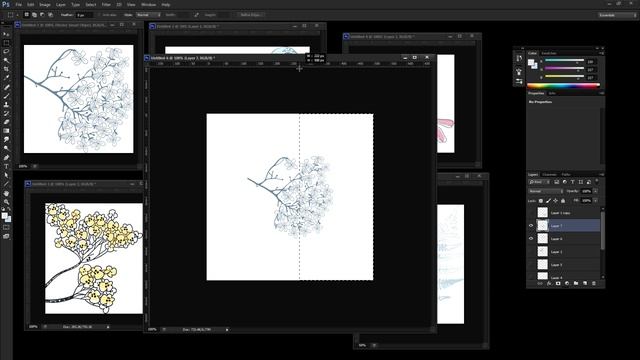This screenshot has height=360, width=640.
Task: Open the Opacity slider dropdown arrow
Action: (x=596, y=191)
